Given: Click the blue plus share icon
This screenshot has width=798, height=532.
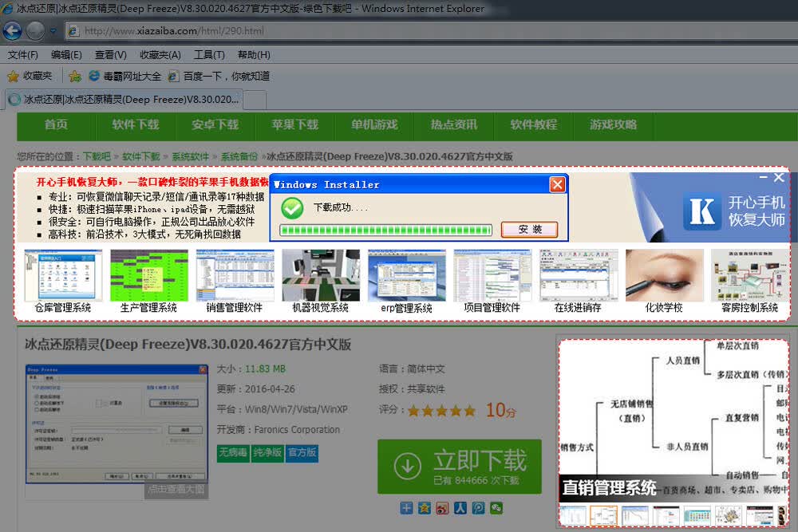Looking at the screenshot, I should (407, 507).
